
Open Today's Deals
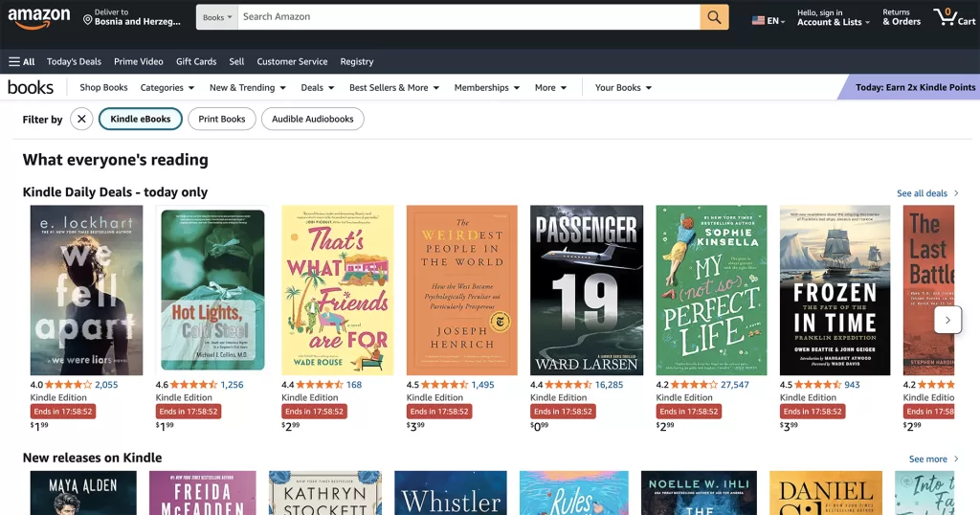click(x=74, y=62)
